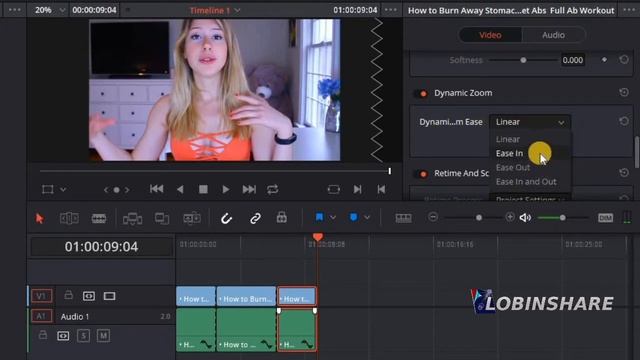This screenshot has width=640, height=360.
Task: Choose Ease In and Out option
Action: (526, 182)
